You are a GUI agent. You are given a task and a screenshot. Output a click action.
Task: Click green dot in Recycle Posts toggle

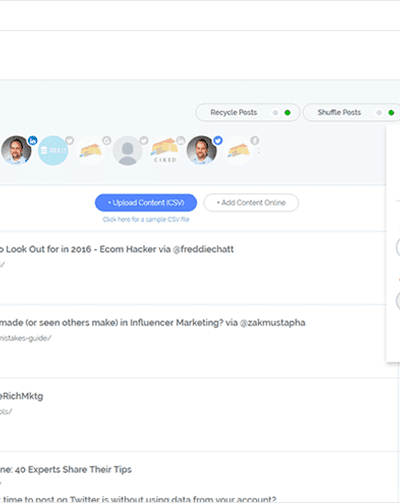tap(287, 113)
